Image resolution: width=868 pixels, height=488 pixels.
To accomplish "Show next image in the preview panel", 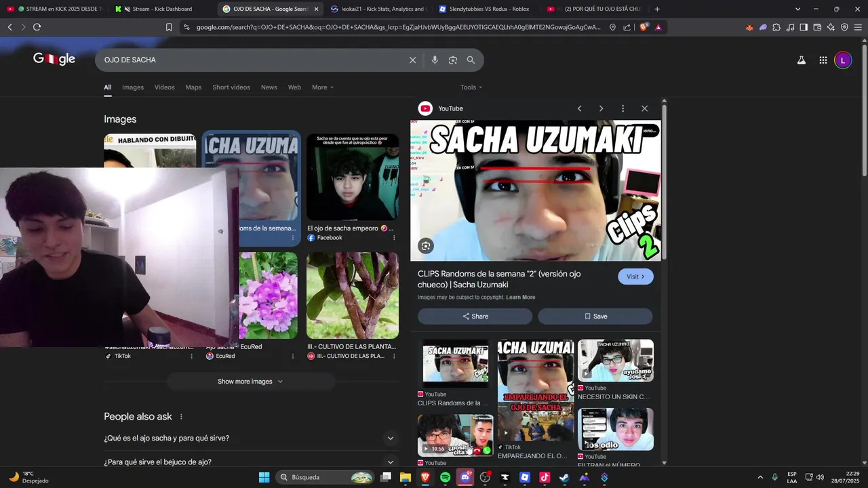I will [x=601, y=108].
